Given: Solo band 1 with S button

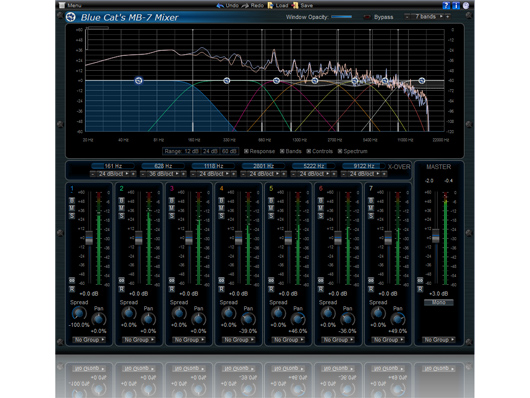Looking at the screenshot, I should [x=72, y=215].
